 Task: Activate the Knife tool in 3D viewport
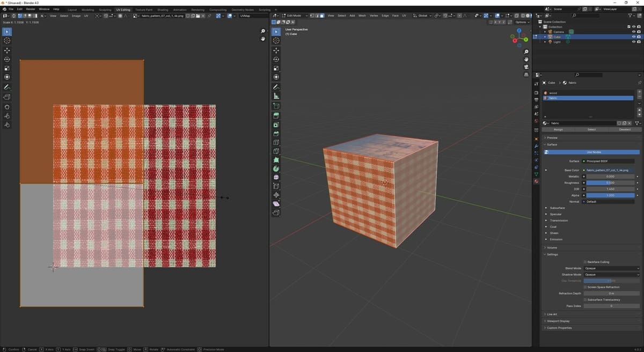click(276, 151)
